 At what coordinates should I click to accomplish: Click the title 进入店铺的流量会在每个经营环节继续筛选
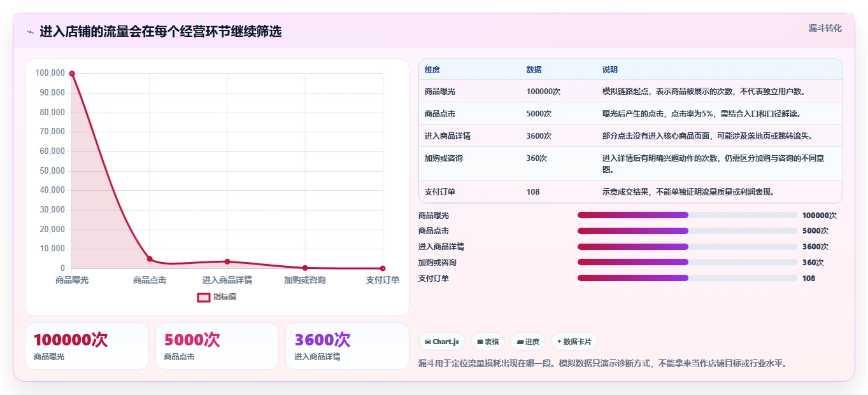[x=160, y=32]
